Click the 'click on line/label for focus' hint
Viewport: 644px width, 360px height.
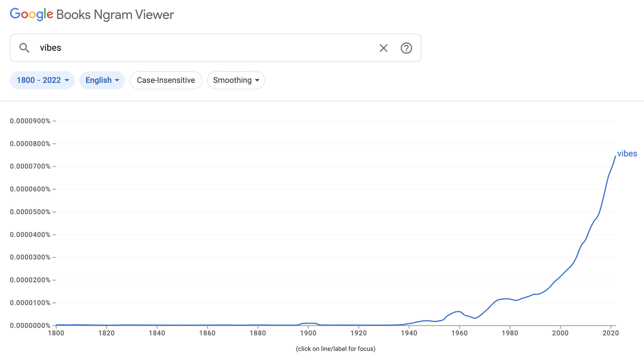[x=335, y=349]
